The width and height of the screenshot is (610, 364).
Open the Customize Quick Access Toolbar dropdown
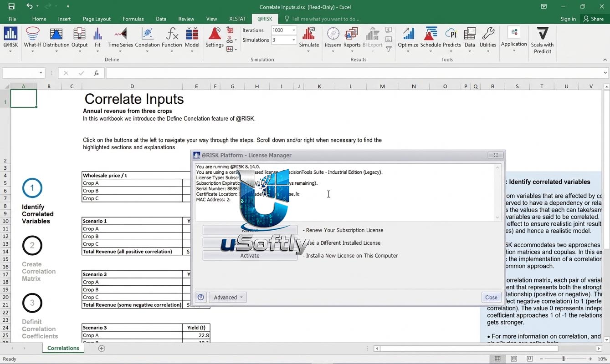click(x=68, y=6)
